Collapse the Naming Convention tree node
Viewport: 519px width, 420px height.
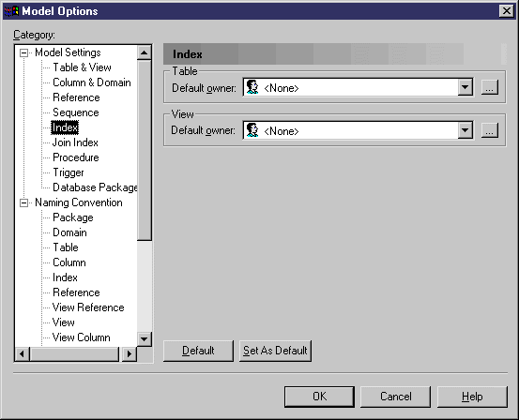[23, 202]
